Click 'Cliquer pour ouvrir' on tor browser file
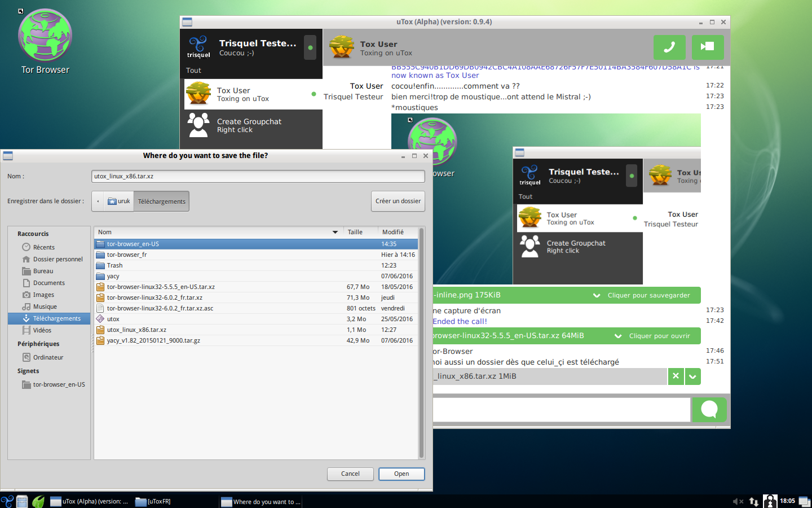The height and width of the screenshot is (508, 812). [x=659, y=336]
